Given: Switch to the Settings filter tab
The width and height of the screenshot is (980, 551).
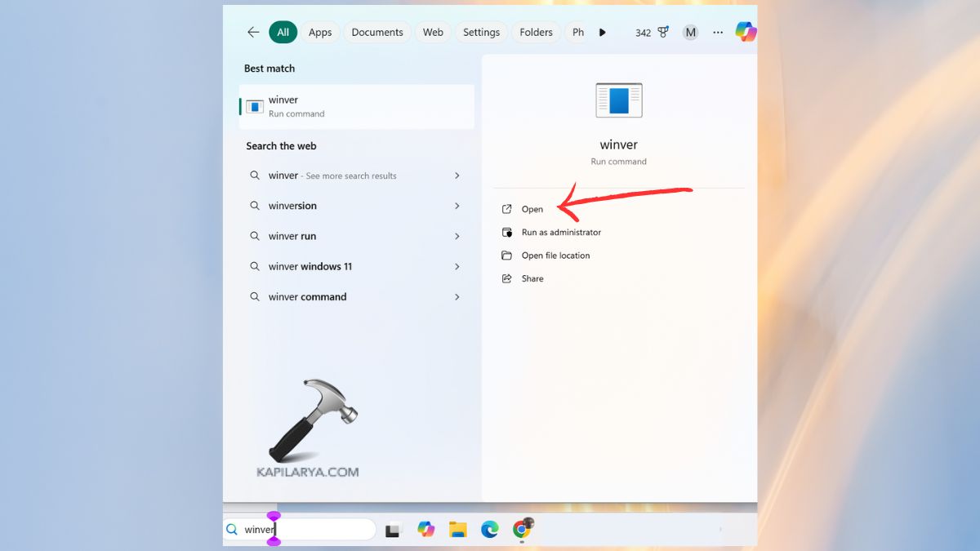Looking at the screenshot, I should coord(481,33).
